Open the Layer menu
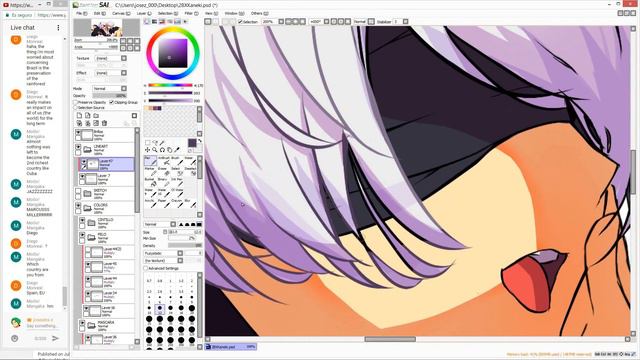 tap(144, 13)
